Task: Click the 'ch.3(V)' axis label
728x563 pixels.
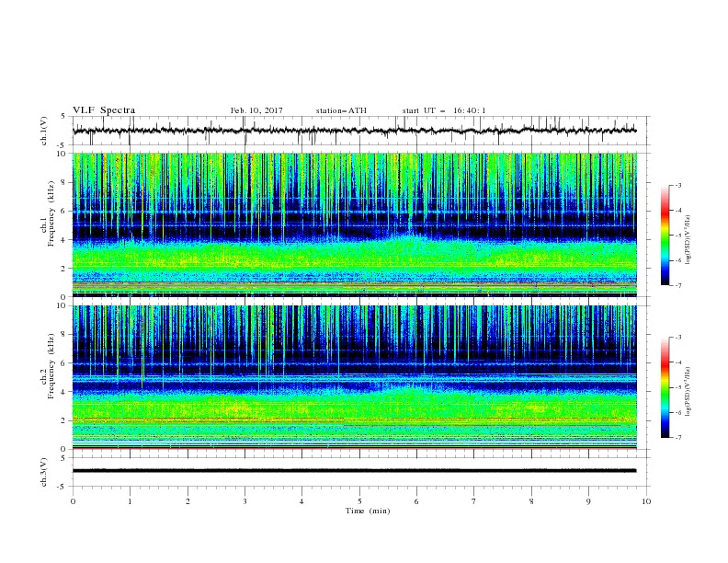Action: click(44, 472)
